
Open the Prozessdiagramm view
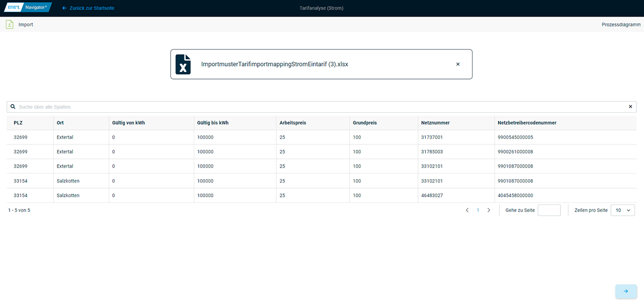pos(621,25)
